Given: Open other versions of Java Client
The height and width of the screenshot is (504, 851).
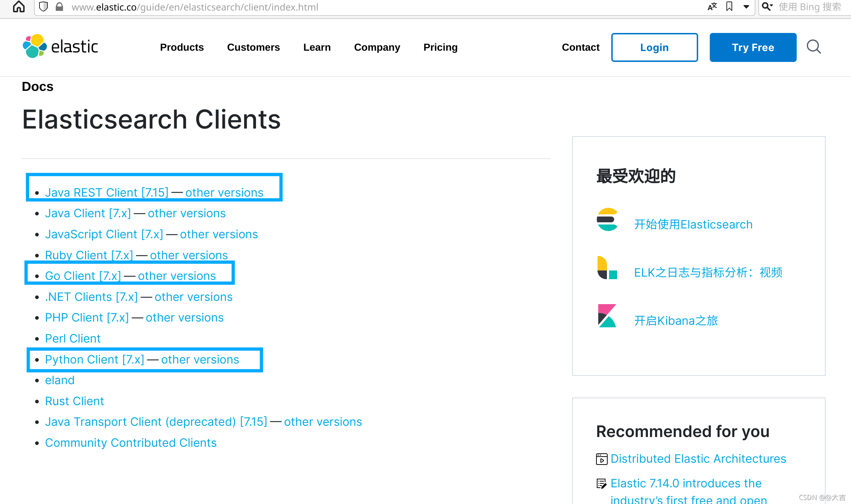Looking at the screenshot, I should click(x=186, y=213).
